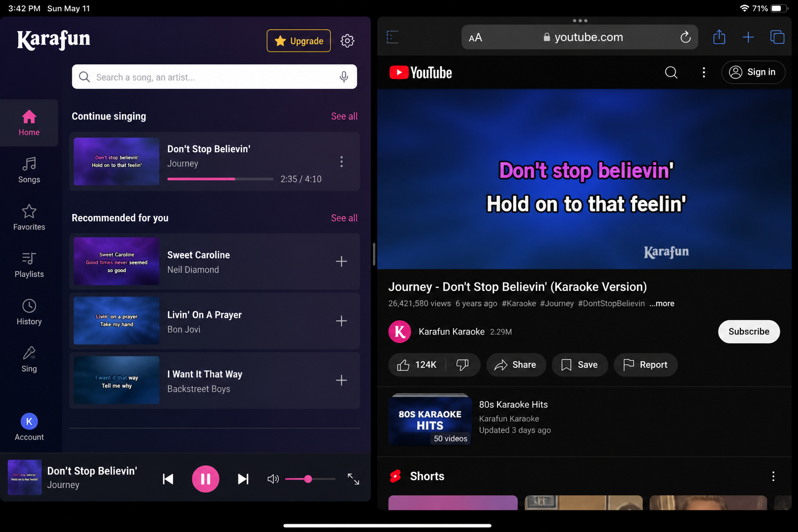The width and height of the screenshot is (798, 532).
Task: Open a new Safari tab
Action: click(x=748, y=37)
